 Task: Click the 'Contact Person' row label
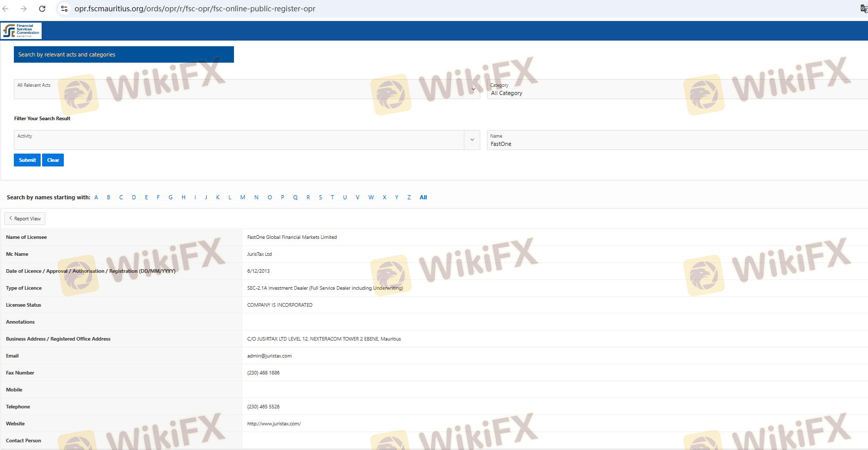(x=24, y=441)
